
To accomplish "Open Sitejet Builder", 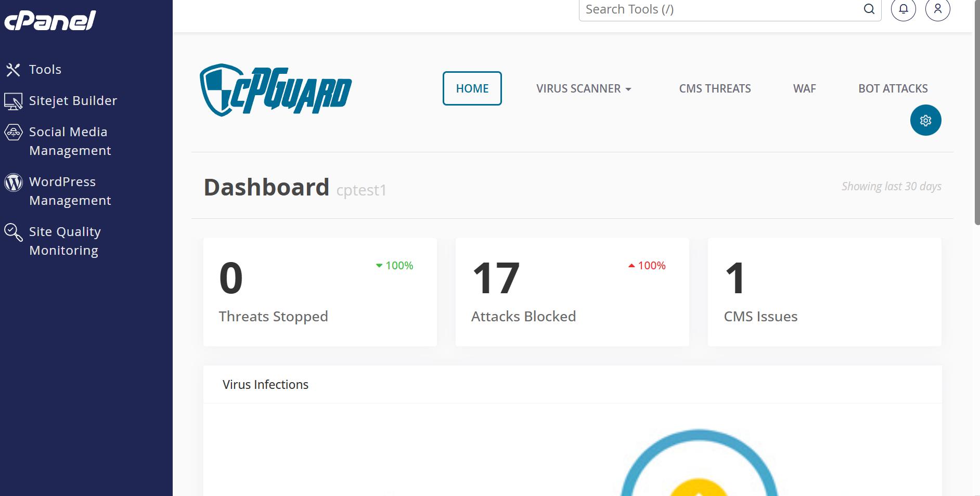I will [x=73, y=101].
